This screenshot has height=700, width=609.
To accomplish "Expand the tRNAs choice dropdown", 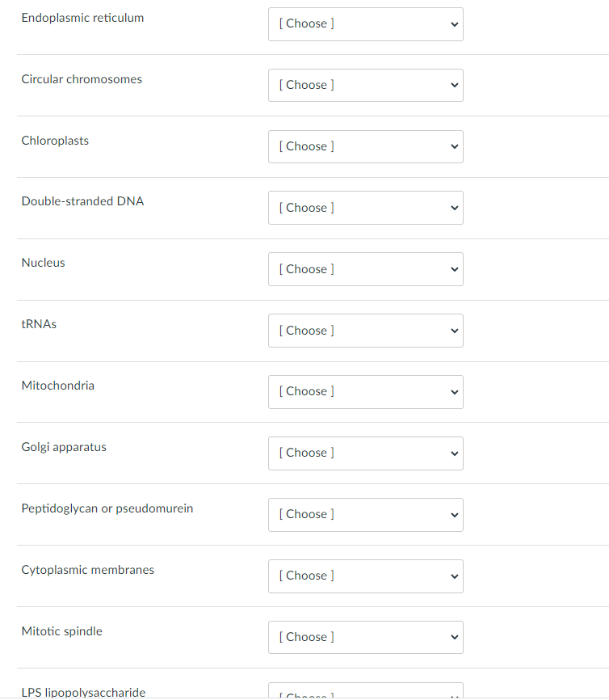I will click(x=365, y=331).
